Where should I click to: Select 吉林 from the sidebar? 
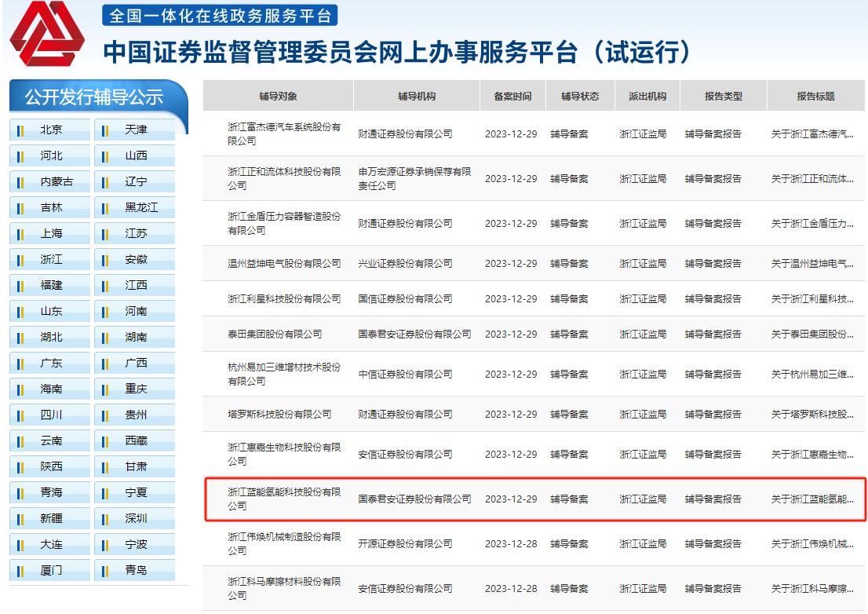(49, 207)
